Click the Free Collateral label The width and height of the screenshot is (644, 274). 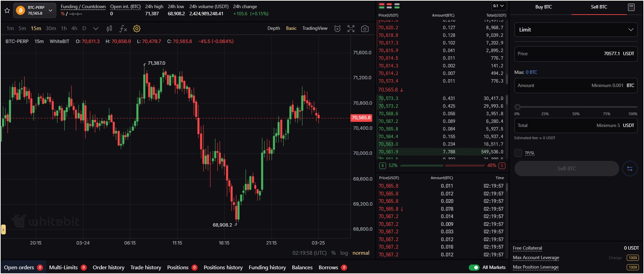point(527,248)
